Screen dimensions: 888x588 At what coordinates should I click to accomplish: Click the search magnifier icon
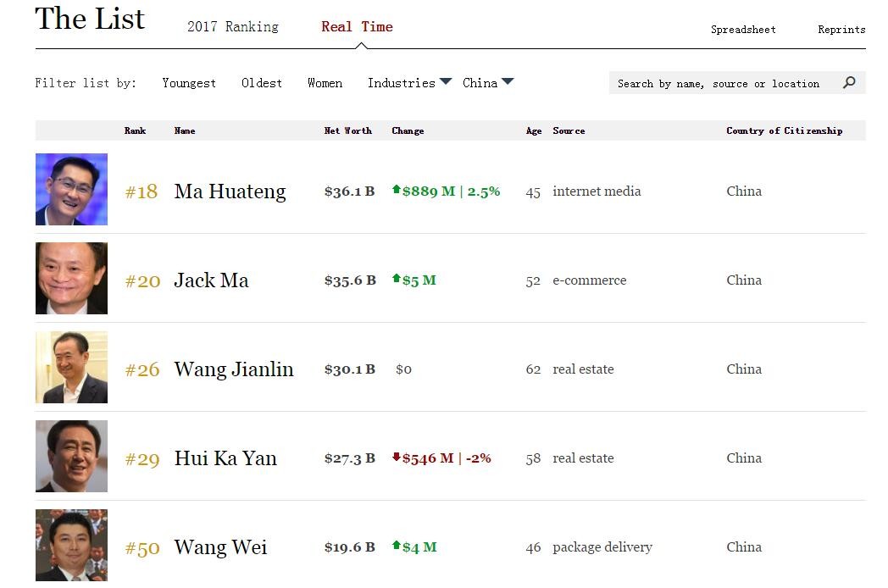[850, 83]
